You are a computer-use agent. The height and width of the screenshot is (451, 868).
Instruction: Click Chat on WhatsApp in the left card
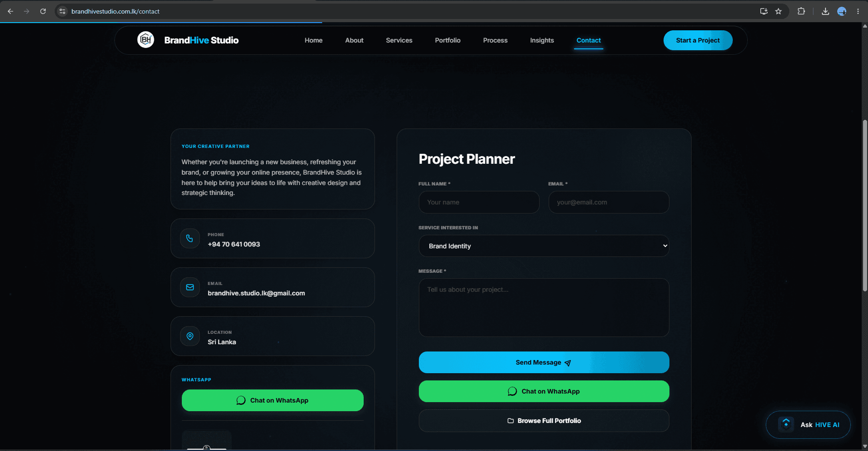[x=273, y=400]
